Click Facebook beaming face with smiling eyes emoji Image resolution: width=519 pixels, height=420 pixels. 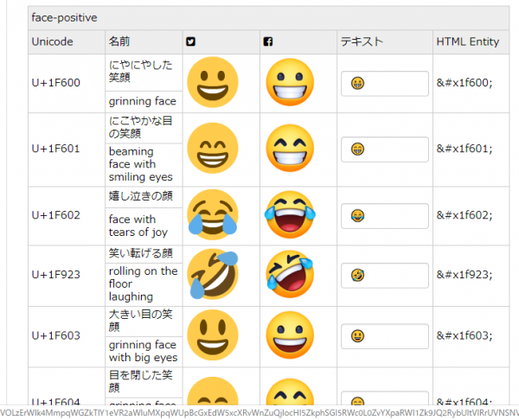pyautogui.click(x=289, y=148)
